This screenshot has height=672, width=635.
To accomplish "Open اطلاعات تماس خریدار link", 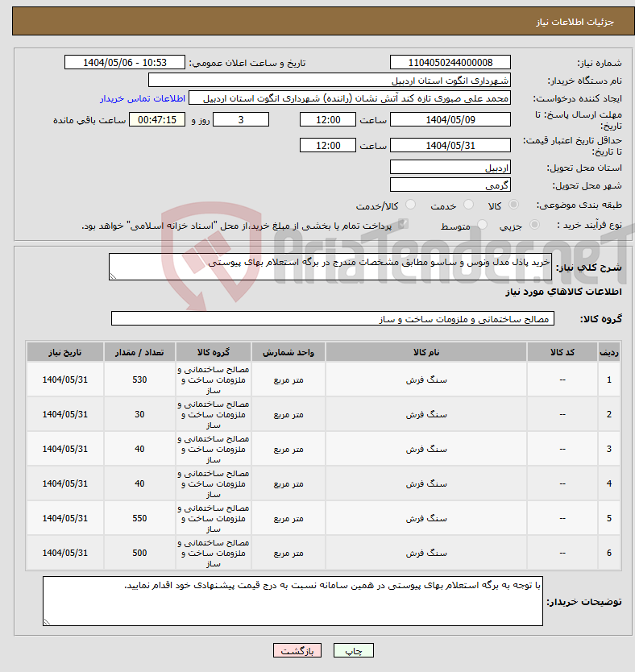I will 143,98.
